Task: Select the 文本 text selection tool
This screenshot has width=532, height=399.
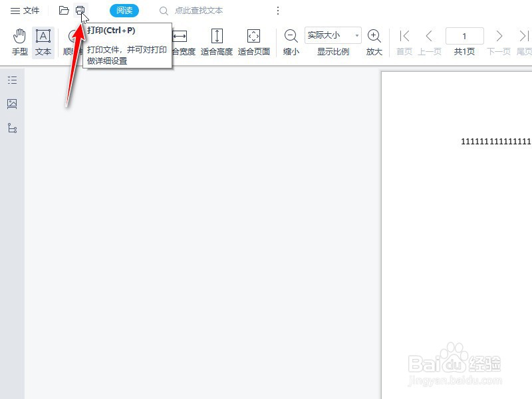Action: 43,43
